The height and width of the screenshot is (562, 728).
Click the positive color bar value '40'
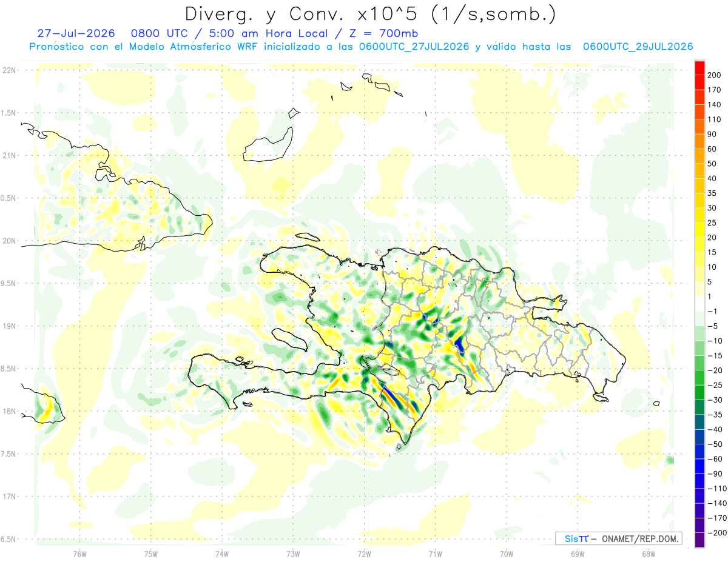(x=712, y=178)
